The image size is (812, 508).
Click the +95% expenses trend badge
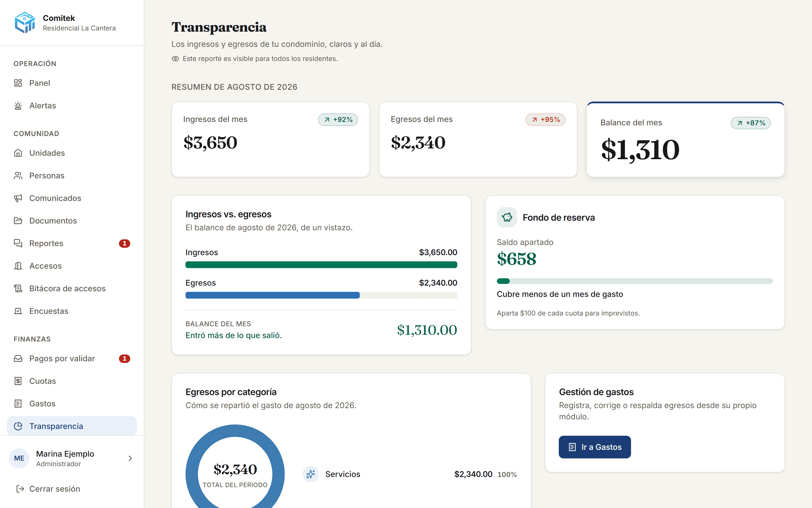[545, 120]
